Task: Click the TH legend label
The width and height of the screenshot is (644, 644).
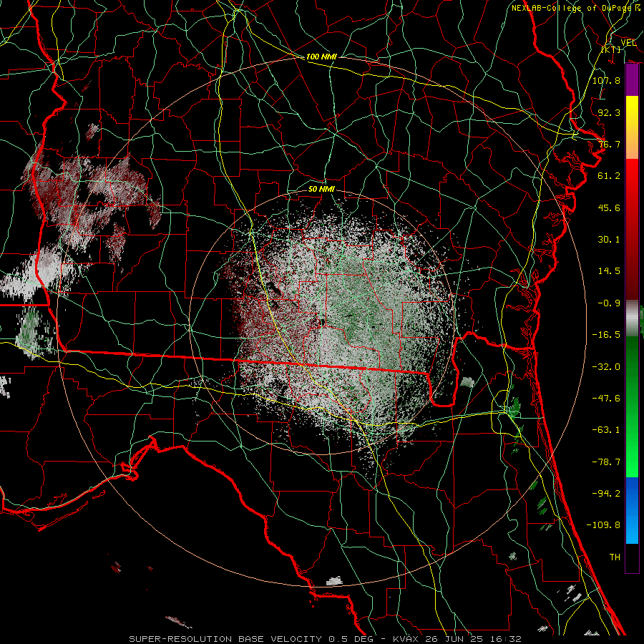Action: tap(615, 557)
